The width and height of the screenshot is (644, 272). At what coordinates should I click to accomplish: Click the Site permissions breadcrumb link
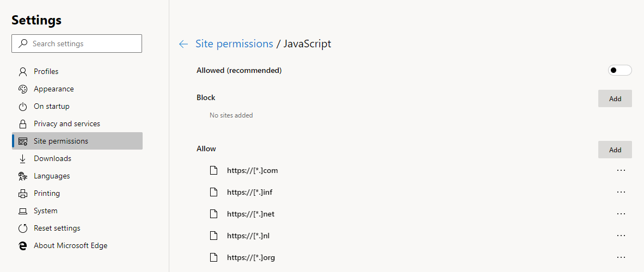234,44
